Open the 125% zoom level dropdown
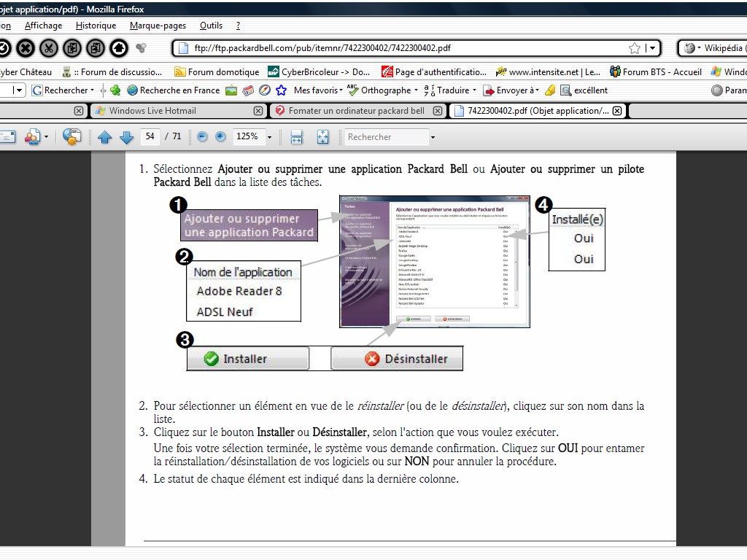This screenshot has width=747, height=560. tap(269, 137)
